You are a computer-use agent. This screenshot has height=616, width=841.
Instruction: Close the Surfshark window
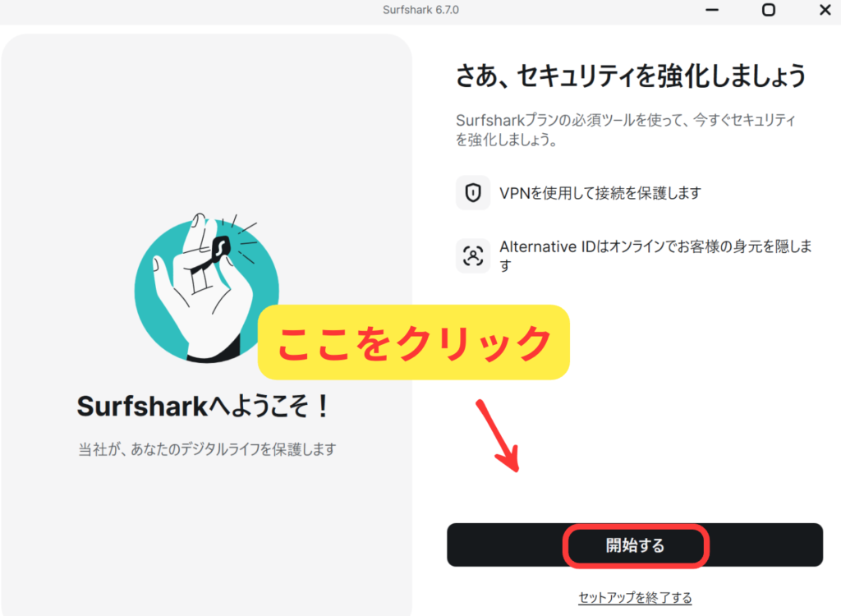825,10
